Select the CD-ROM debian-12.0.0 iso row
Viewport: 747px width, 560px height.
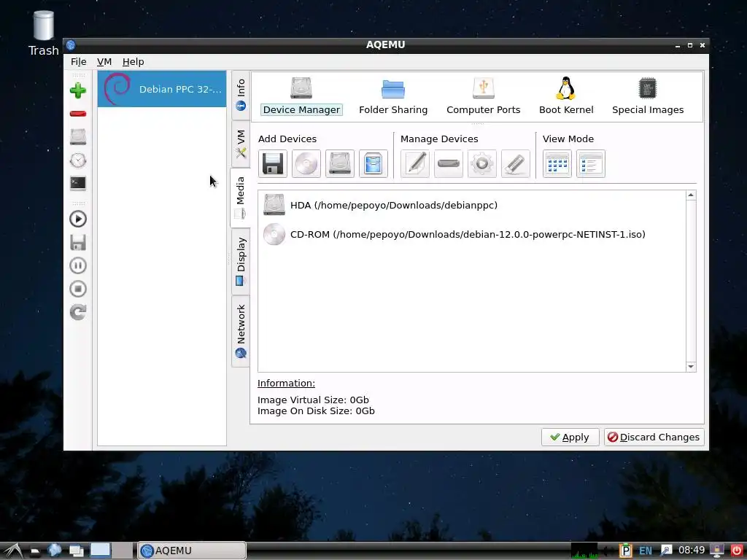click(x=472, y=234)
